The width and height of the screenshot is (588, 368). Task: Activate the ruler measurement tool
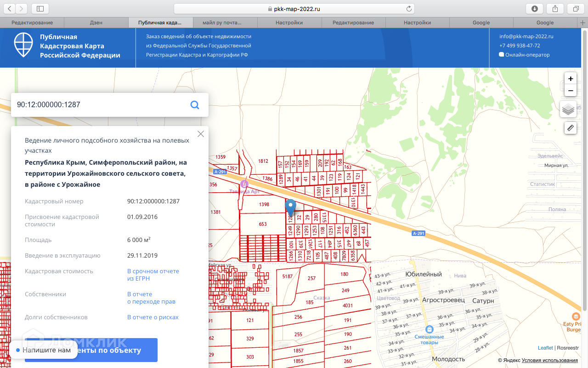(x=570, y=128)
